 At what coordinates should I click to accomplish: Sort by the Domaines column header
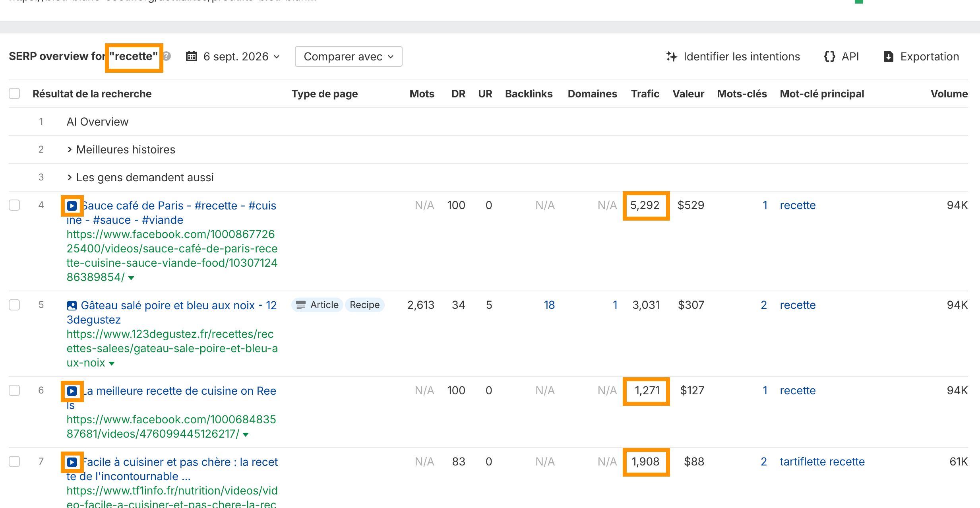(592, 94)
